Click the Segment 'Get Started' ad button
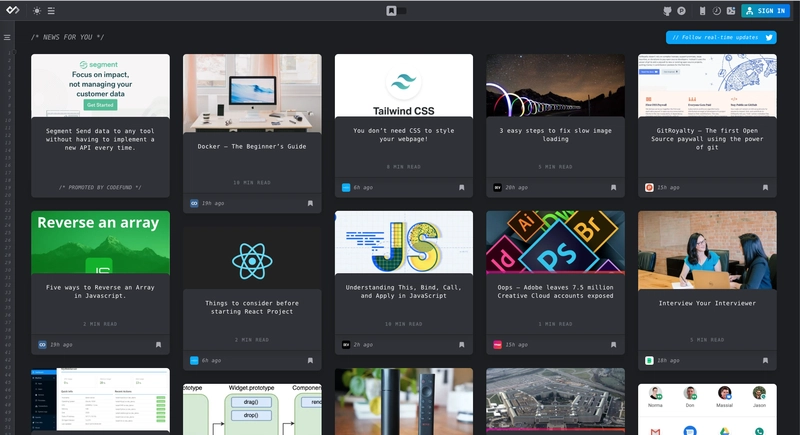This screenshot has width=800, height=435. point(99,104)
